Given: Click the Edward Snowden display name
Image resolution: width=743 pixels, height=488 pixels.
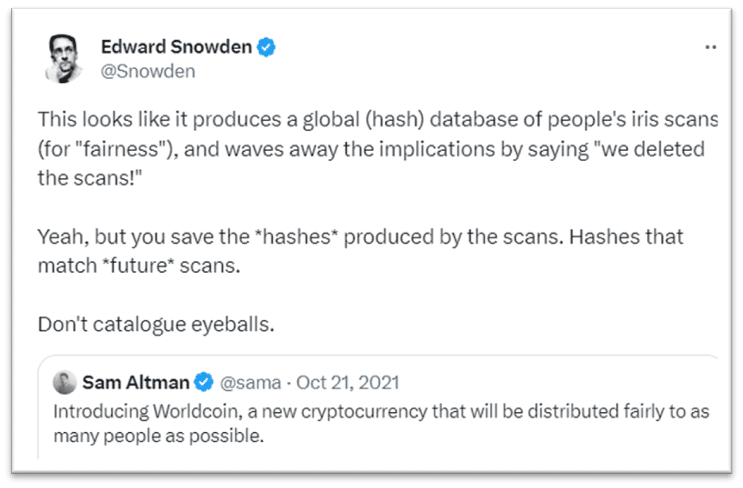Looking at the screenshot, I should [176, 47].
